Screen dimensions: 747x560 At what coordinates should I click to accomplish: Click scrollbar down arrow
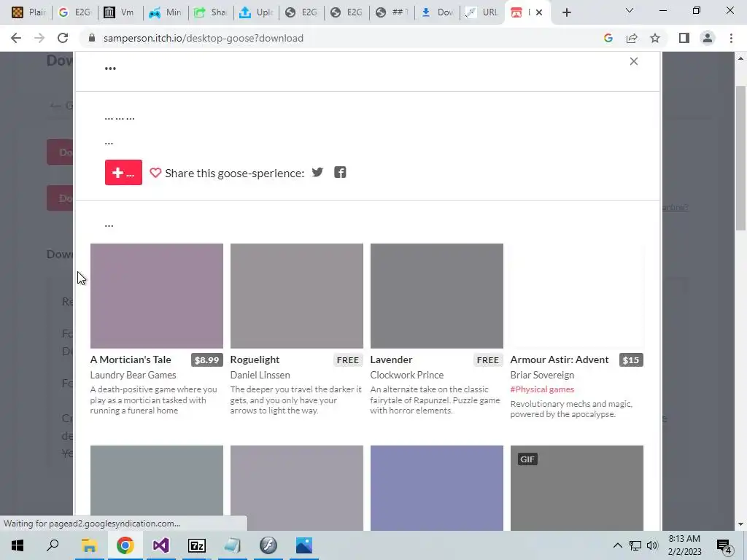740,524
